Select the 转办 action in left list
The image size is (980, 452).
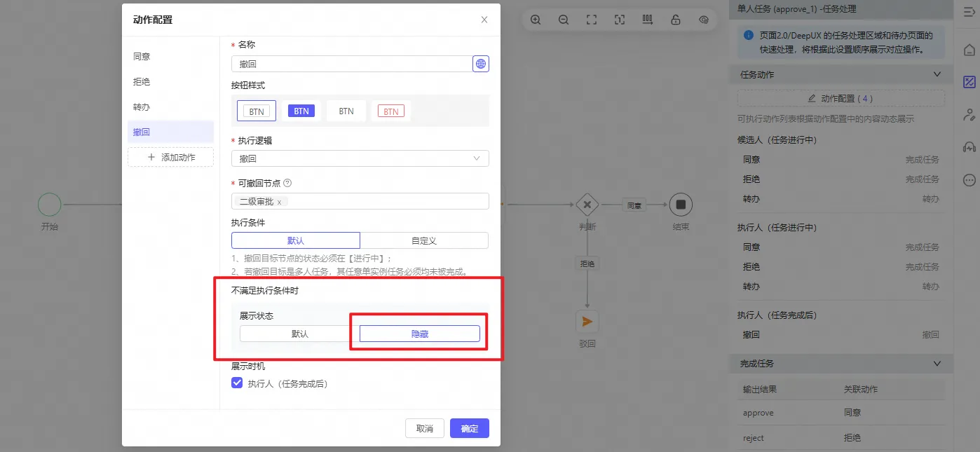142,107
